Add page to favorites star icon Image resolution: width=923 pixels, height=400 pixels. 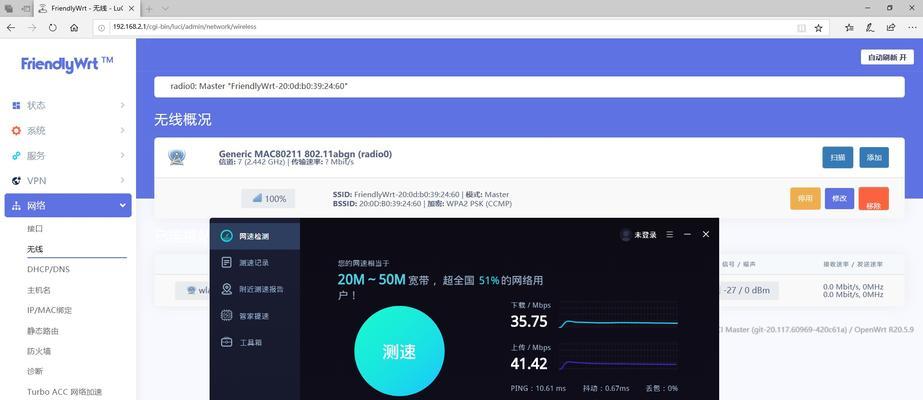click(x=818, y=28)
